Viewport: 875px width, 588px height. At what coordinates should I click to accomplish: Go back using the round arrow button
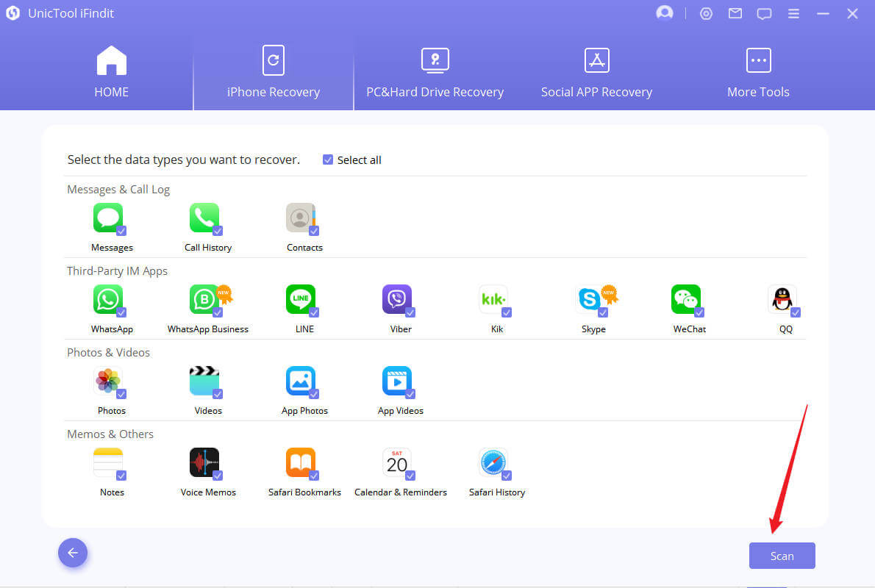73,553
